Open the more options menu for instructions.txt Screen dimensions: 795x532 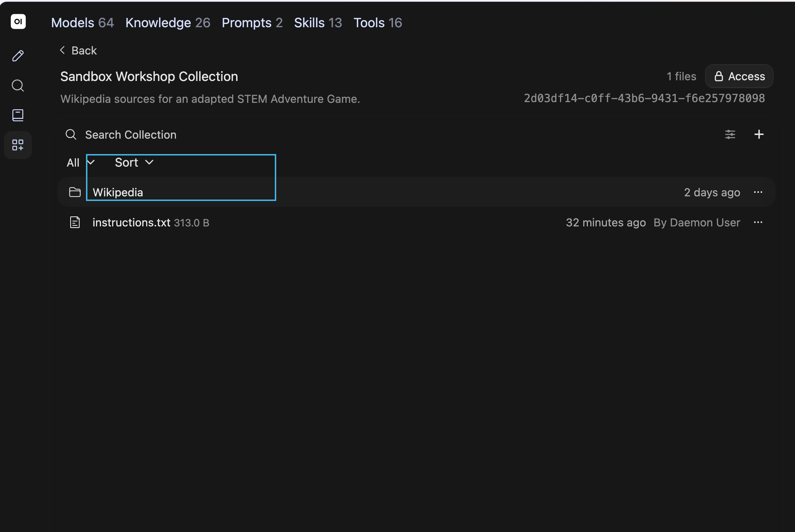(758, 222)
